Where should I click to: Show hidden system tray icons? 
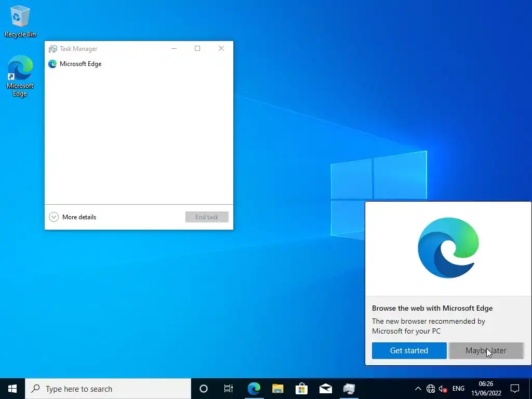418,389
